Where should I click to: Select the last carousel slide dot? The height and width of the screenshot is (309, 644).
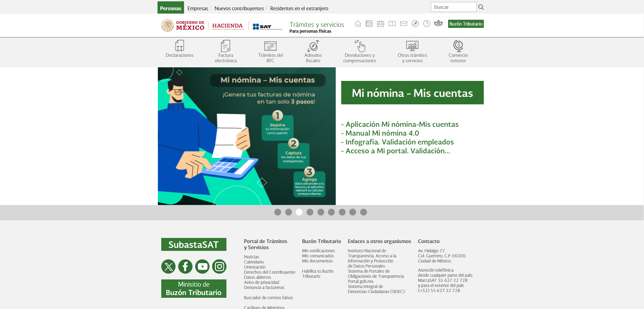(364, 212)
